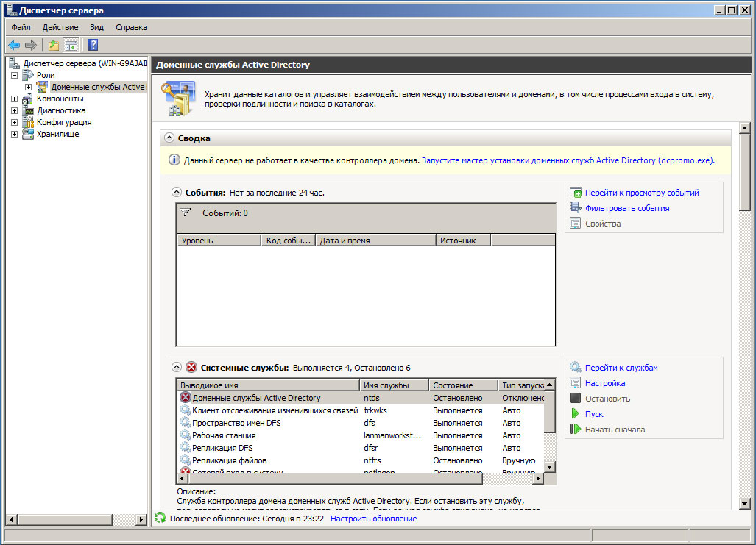
Task: Launch the dcpromo.exe setup wizard link
Action: 567,160
